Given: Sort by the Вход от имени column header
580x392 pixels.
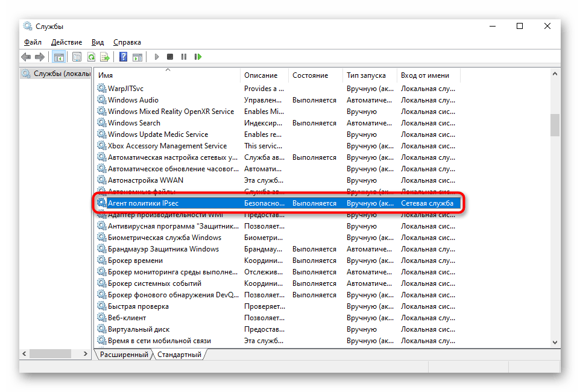Looking at the screenshot, I should coord(428,75).
